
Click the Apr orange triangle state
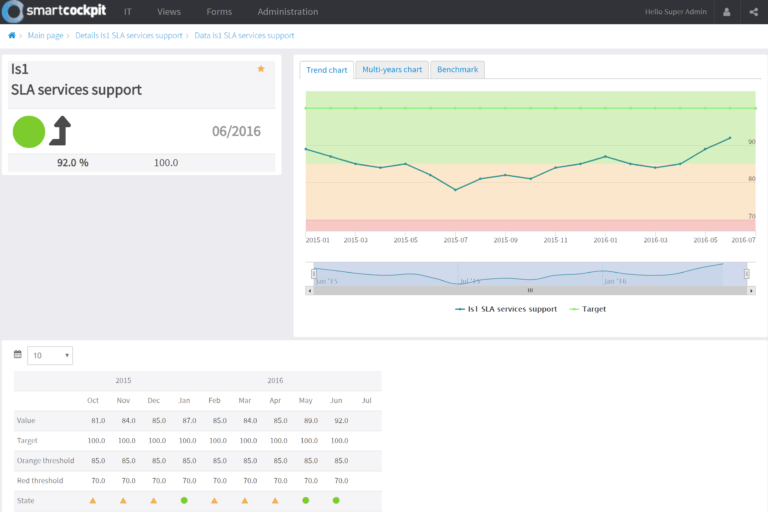pyautogui.click(x=275, y=501)
